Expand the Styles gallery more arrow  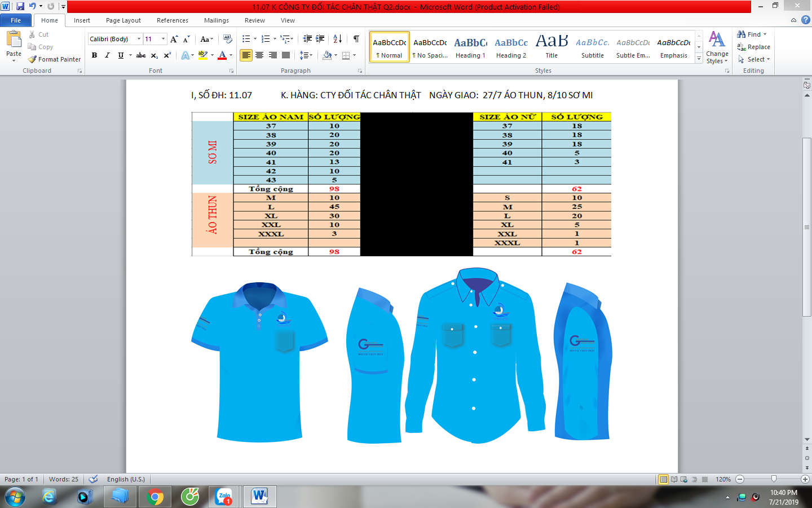(699, 59)
